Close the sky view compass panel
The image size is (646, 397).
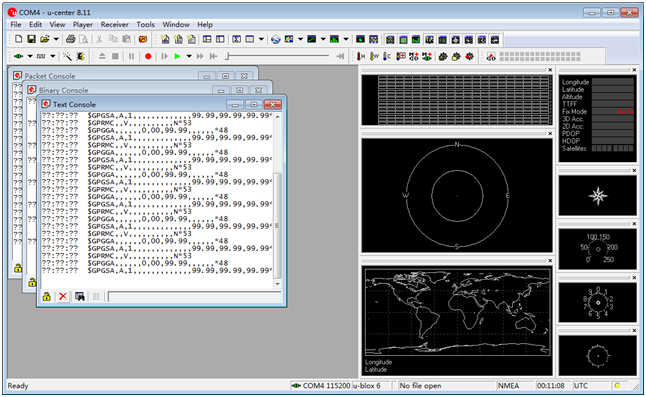pos(550,133)
